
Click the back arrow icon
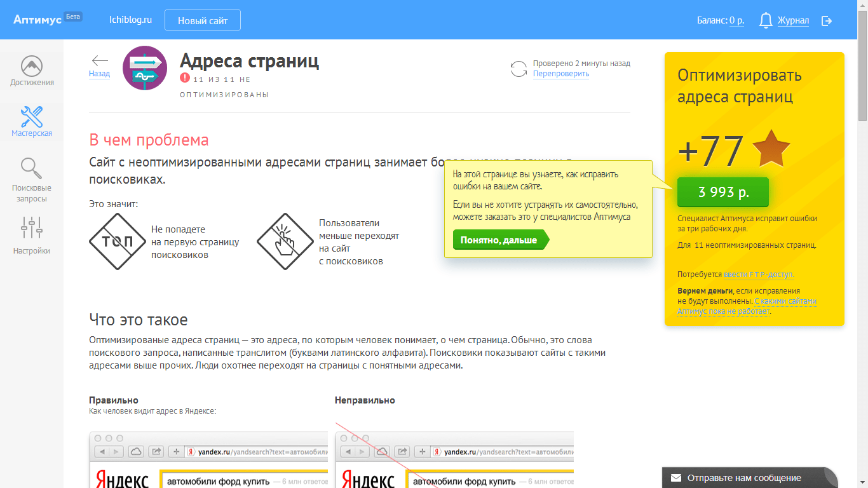[x=100, y=60]
